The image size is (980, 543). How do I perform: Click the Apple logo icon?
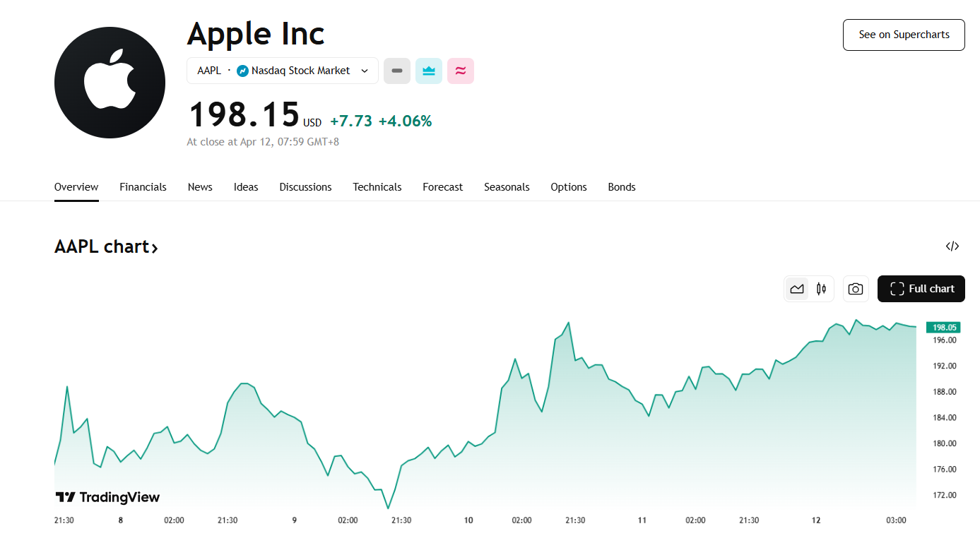pyautogui.click(x=110, y=83)
